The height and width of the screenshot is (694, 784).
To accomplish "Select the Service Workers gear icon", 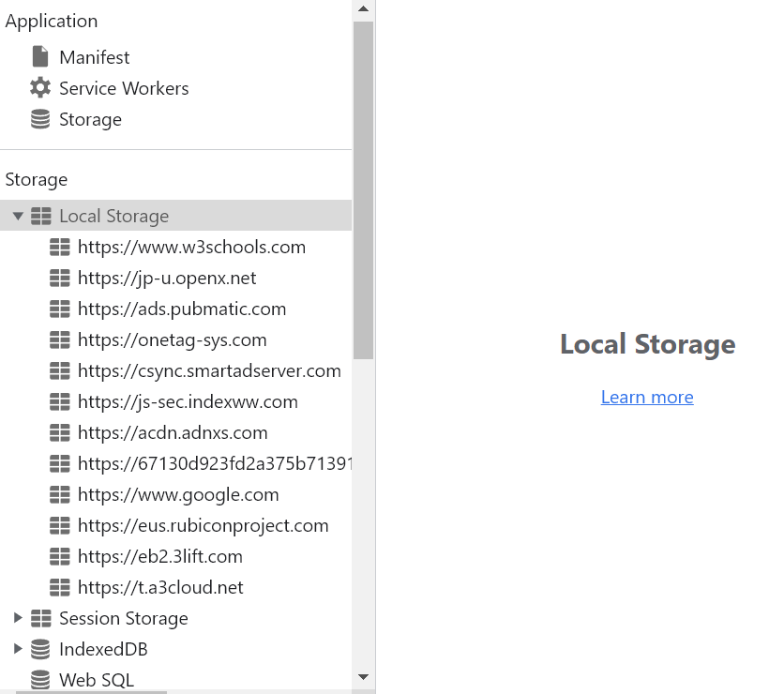I will point(40,88).
